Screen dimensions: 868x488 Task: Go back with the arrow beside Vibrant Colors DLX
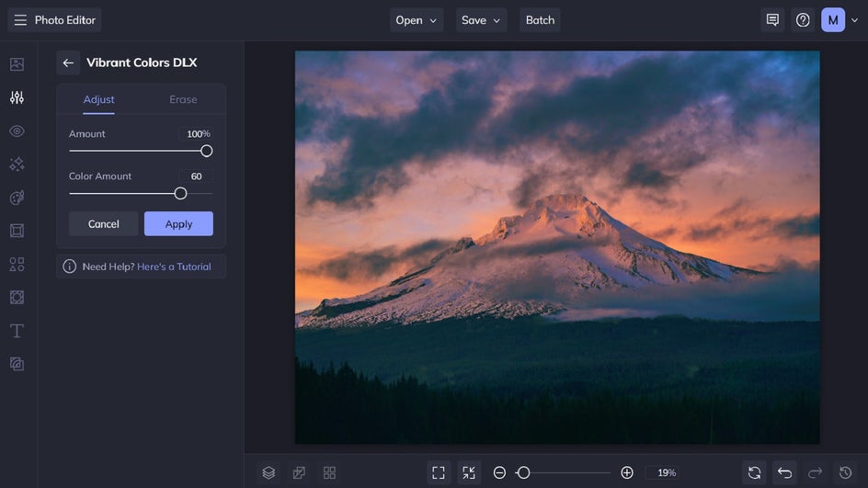click(68, 62)
